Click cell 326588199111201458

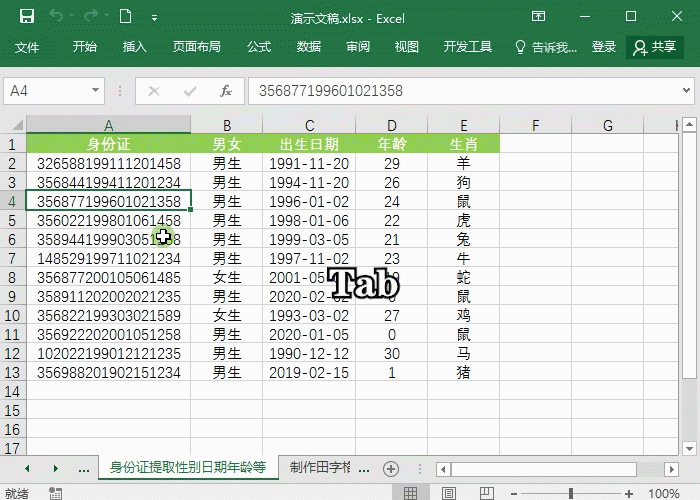[108, 163]
